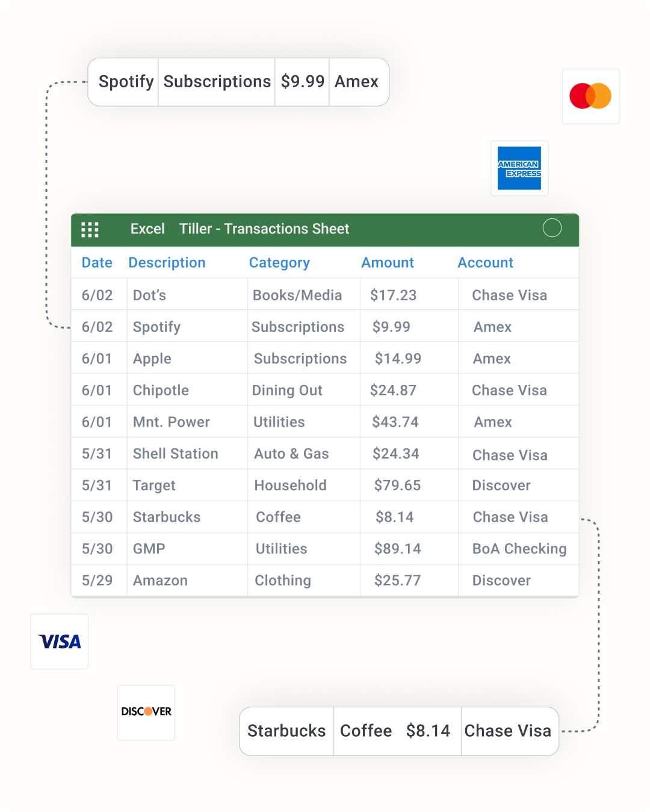Click the Starbucks callout card at bottom
This screenshot has height=812, width=650.
click(x=399, y=731)
